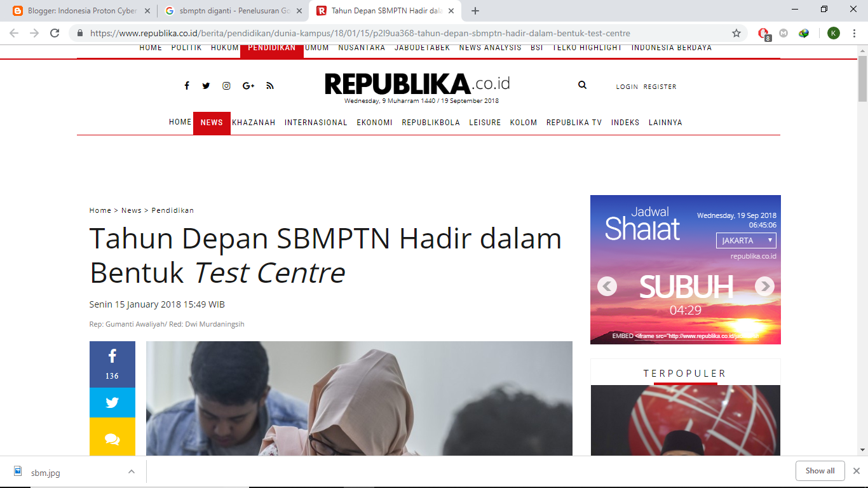Click the page vertical scrollbar thumb

point(862,79)
